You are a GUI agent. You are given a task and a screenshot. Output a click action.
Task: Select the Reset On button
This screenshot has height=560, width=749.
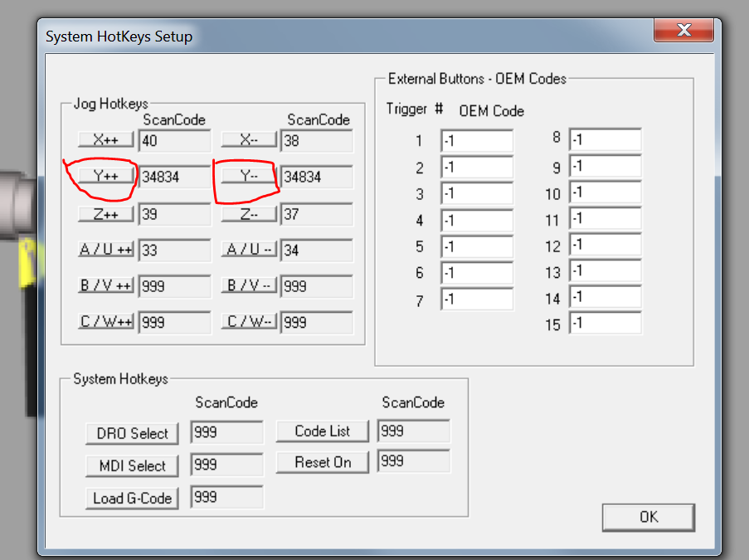[323, 462]
